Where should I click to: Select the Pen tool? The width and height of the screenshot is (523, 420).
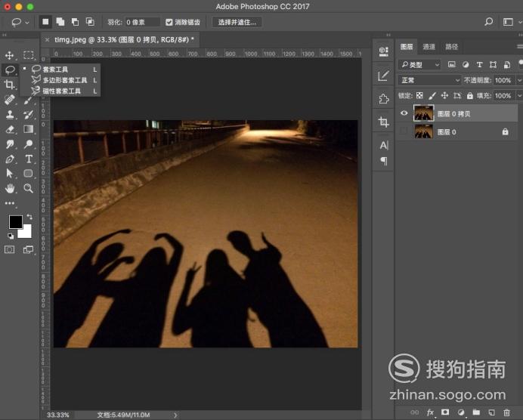click(9, 159)
